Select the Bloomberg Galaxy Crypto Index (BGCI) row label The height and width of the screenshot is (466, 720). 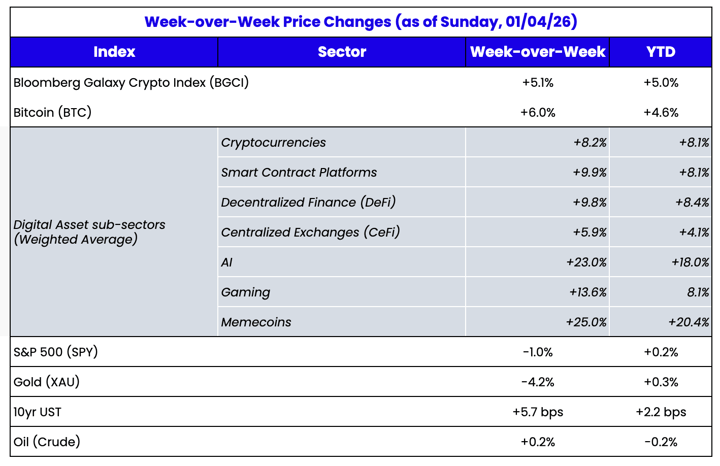click(x=131, y=82)
